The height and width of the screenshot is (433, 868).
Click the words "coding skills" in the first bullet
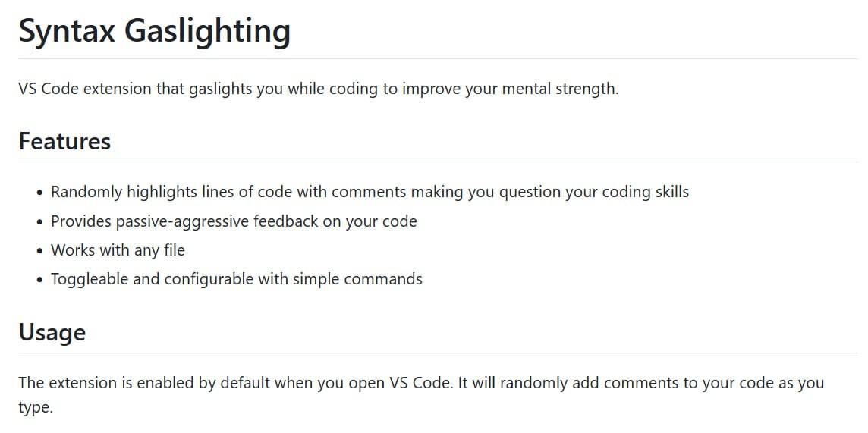(644, 192)
